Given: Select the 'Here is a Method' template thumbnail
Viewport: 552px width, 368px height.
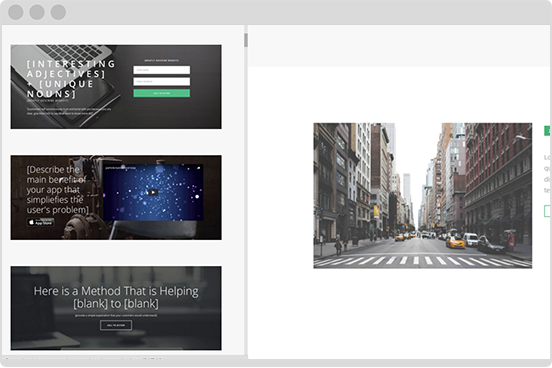Looking at the screenshot, I should pyautogui.click(x=116, y=308).
